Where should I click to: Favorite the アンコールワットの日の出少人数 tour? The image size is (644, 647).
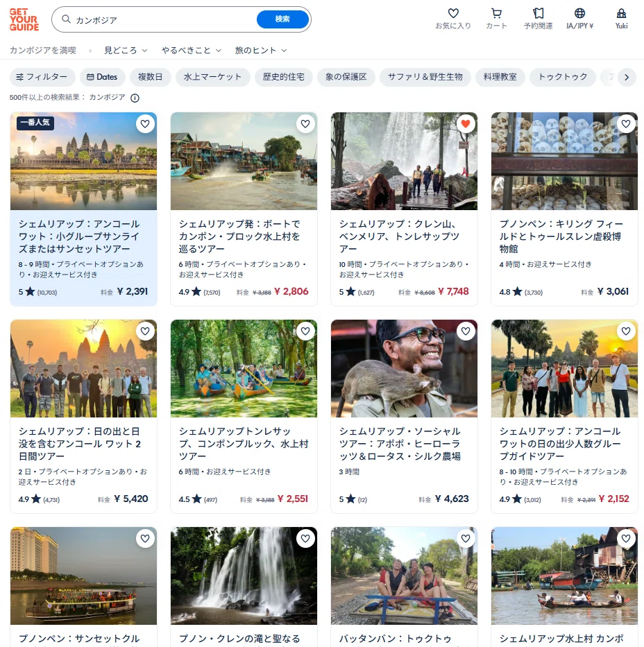(x=626, y=331)
